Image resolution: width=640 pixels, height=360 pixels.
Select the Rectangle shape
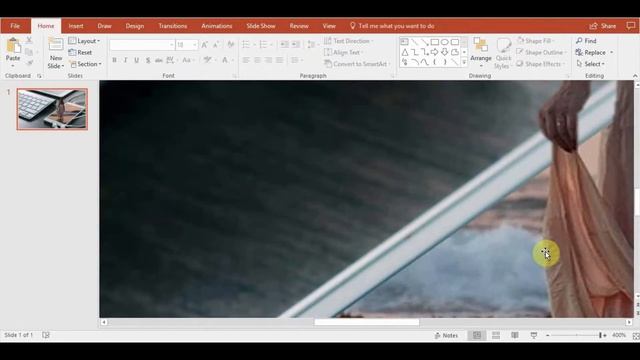pyautogui.click(x=435, y=42)
